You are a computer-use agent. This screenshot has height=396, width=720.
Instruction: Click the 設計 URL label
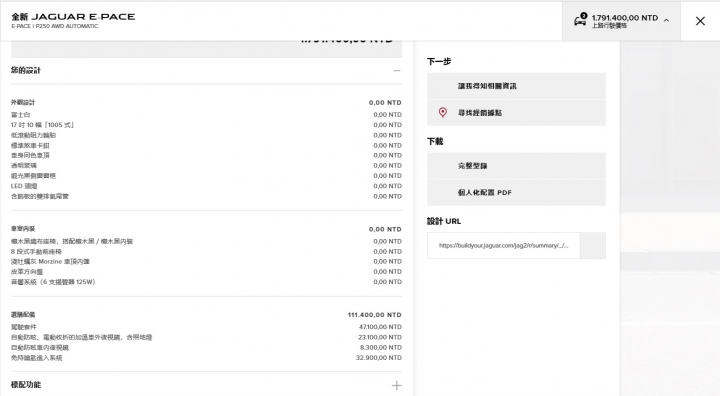[x=444, y=221]
